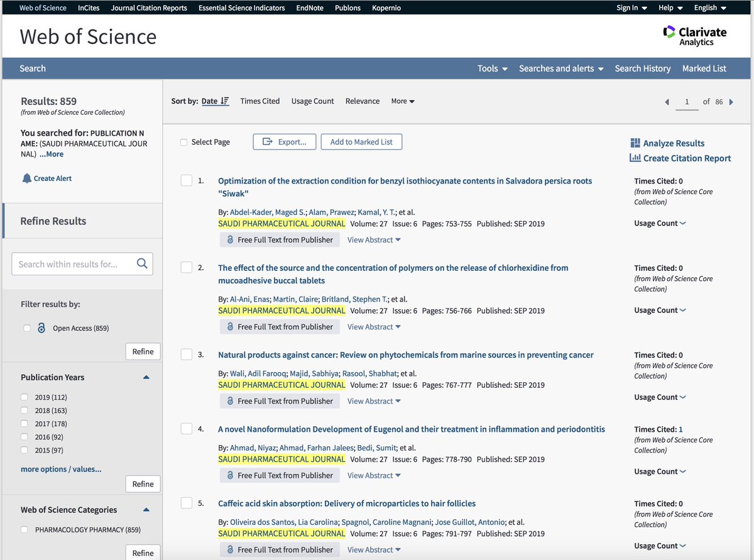
Task: Collapse the Publication Years section
Action: (146, 377)
